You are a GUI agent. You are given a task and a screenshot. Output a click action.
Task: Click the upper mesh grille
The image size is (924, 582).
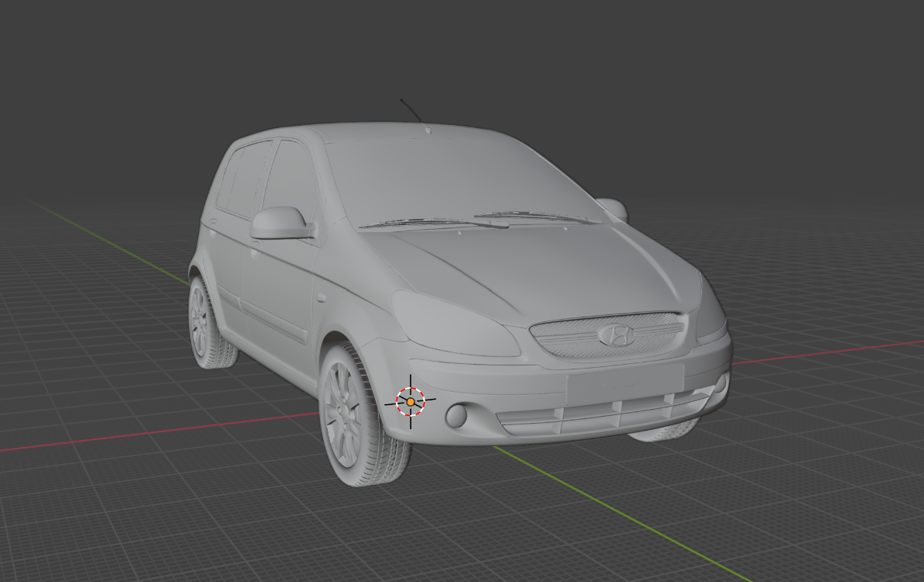[x=609, y=335]
